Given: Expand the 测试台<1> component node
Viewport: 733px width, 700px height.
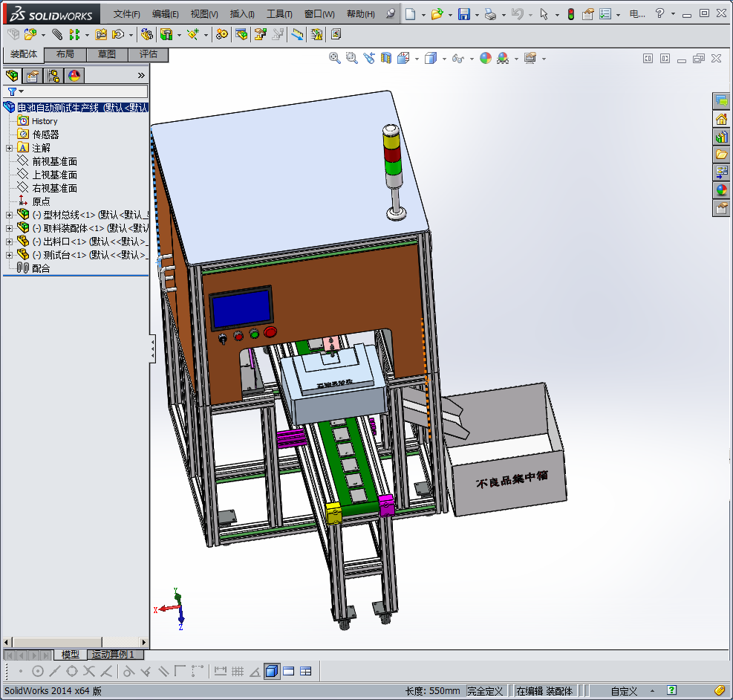Looking at the screenshot, I should (9, 255).
